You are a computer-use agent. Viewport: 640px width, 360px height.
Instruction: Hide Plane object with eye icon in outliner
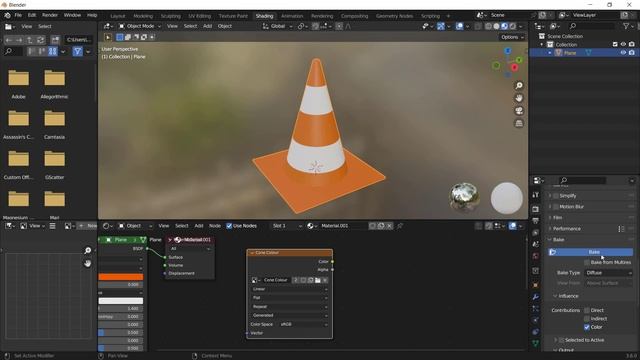(623, 53)
